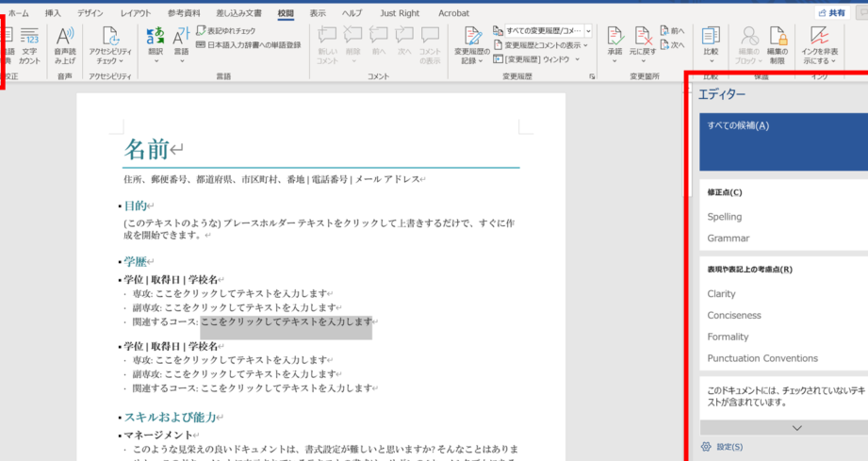Switch to the 表示 tab
The height and width of the screenshot is (461, 868).
pos(318,13)
